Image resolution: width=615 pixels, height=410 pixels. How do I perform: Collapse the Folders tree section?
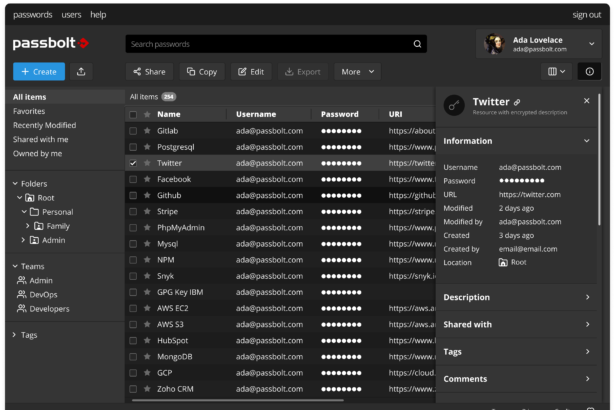[15, 183]
